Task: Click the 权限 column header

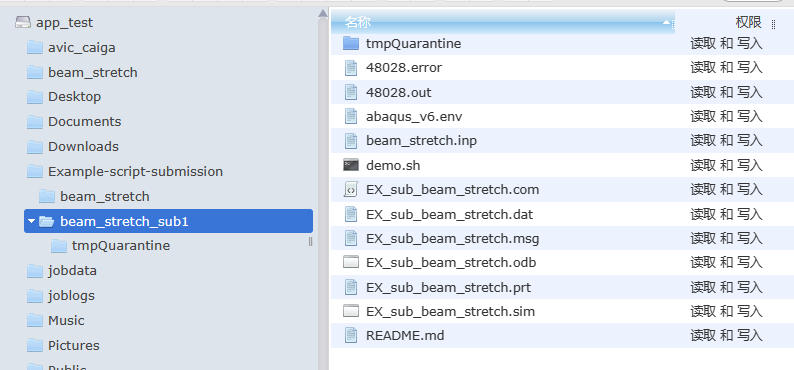Action: 748,22
